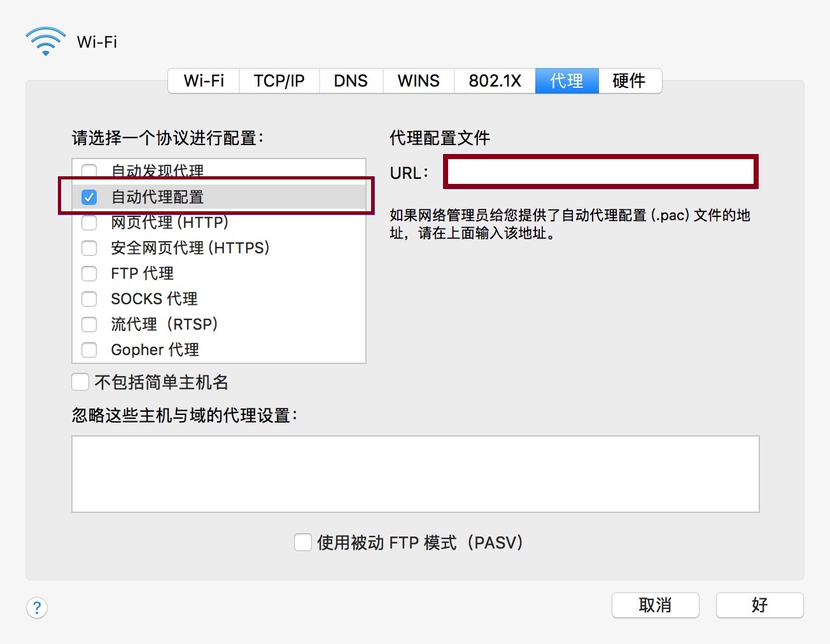Confirm with the 好 button
The width and height of the screenshot is (830, 644).
[x=759, y=605]
